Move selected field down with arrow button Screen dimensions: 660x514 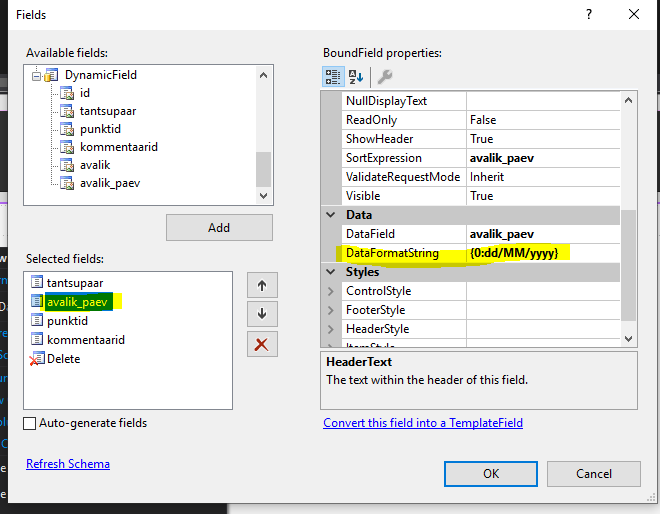(261, 314)
